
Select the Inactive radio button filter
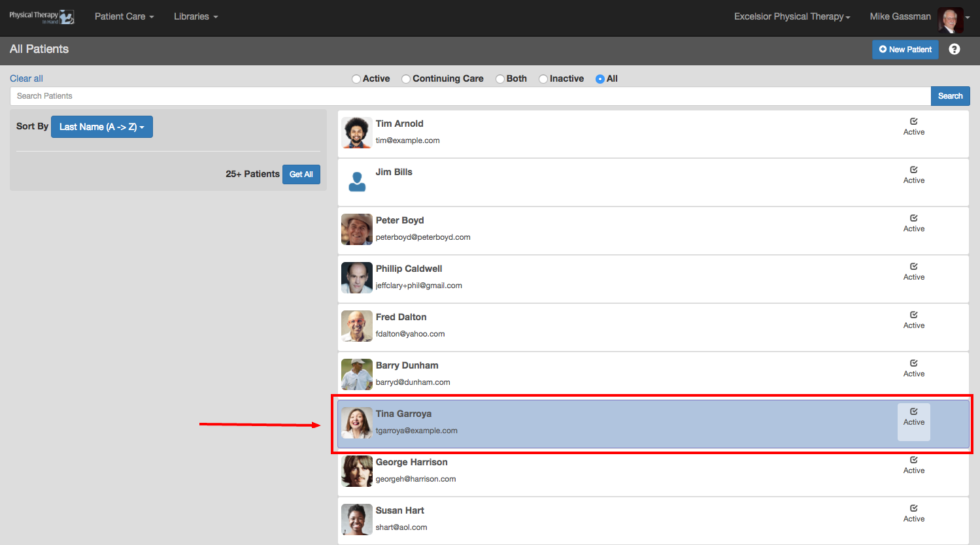(x=543, y=79)
